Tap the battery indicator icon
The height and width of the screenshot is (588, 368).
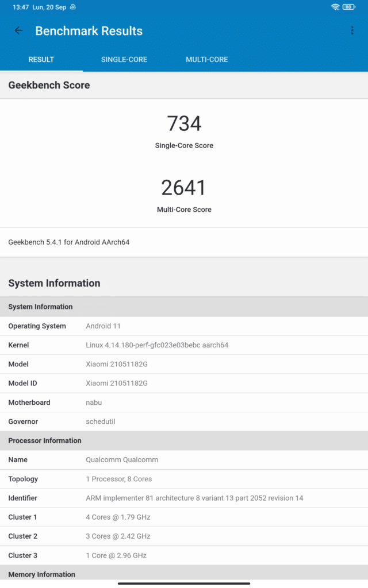point(349,7)
